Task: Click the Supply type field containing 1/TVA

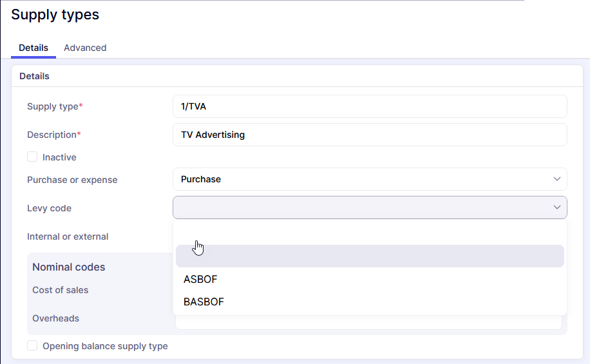Action: tap(369, 106)
